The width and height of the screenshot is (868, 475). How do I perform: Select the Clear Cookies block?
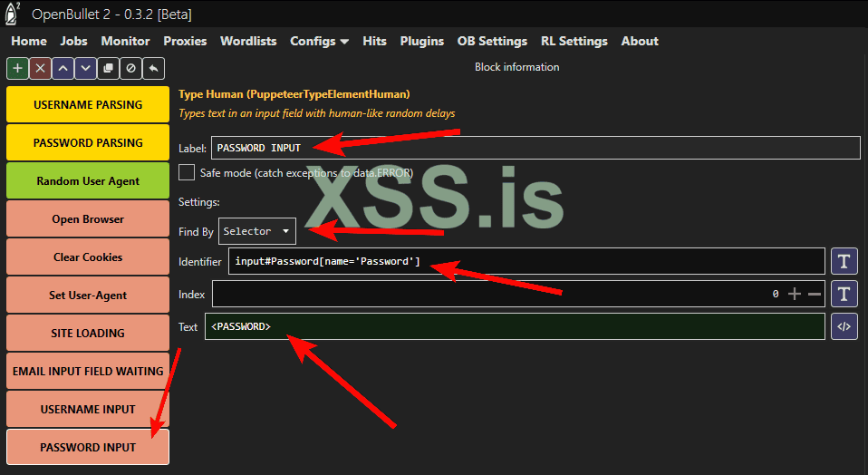pyautogui.click(x=88, y=257)
